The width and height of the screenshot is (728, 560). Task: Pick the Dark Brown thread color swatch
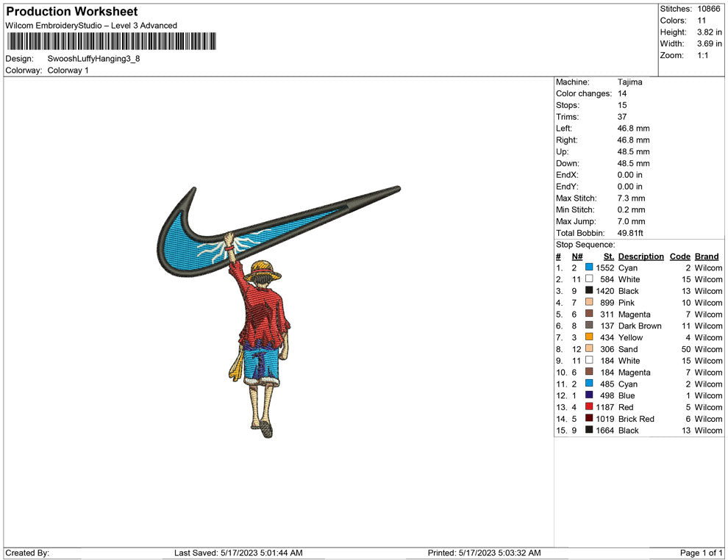click(589, 326)
